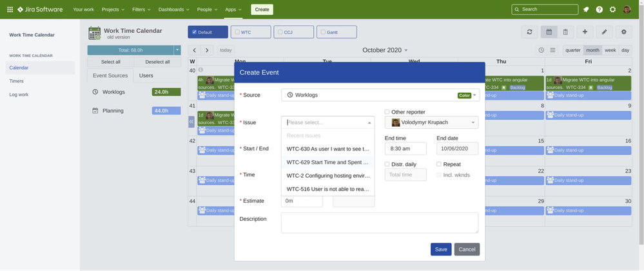Open the Total hours dropdown arrow
Screen dimensions: 644x271
[x=177, y=50]
